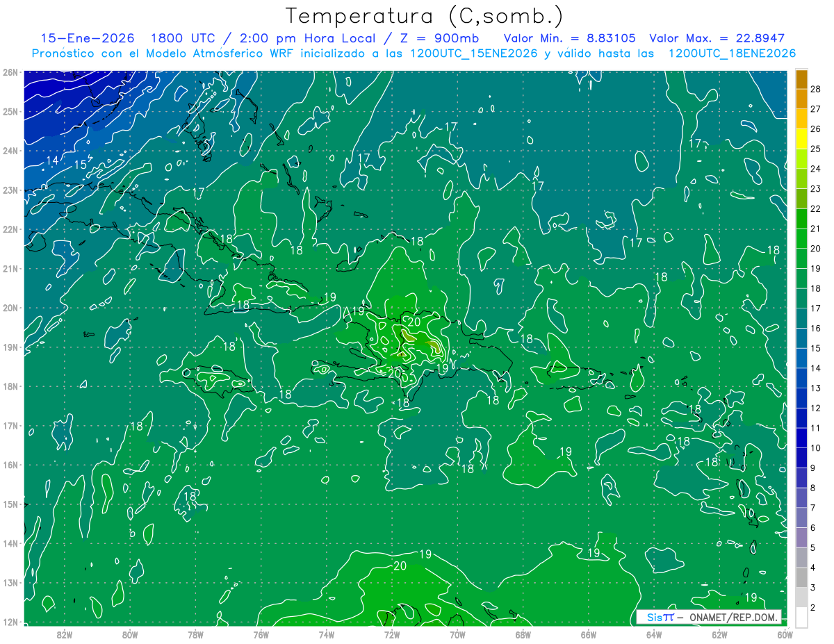Viewport: 834px width, 644px height.
Task: Click the "1200UTC_15ENE2026" initialization text
Action: point(473,53)
